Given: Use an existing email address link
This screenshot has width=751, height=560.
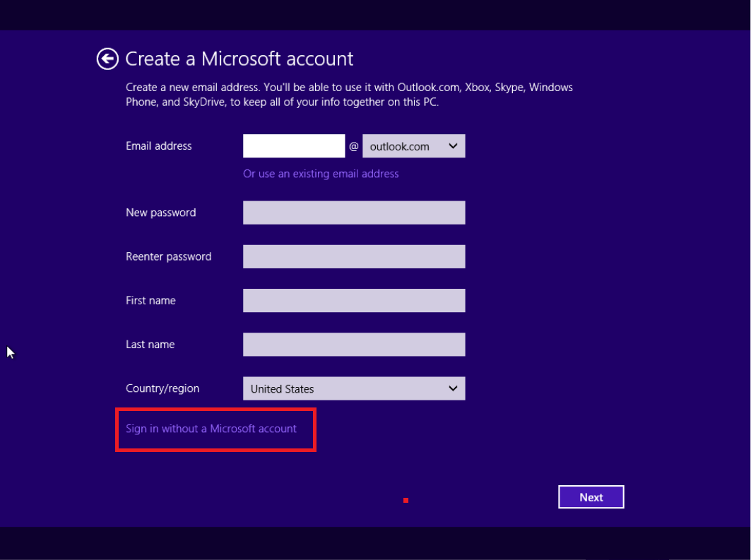Looking at the screenshot, I should coord(321,174).
